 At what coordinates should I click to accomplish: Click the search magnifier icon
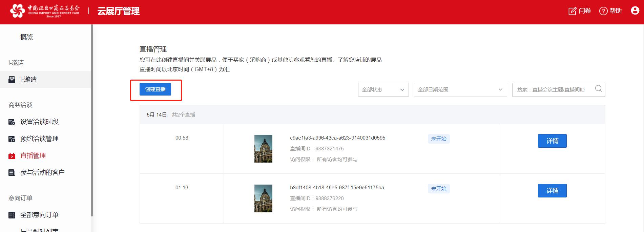point(598,89)
